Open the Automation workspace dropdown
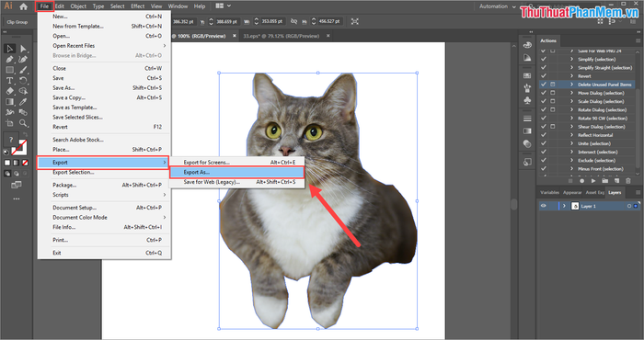 (498, 6)
